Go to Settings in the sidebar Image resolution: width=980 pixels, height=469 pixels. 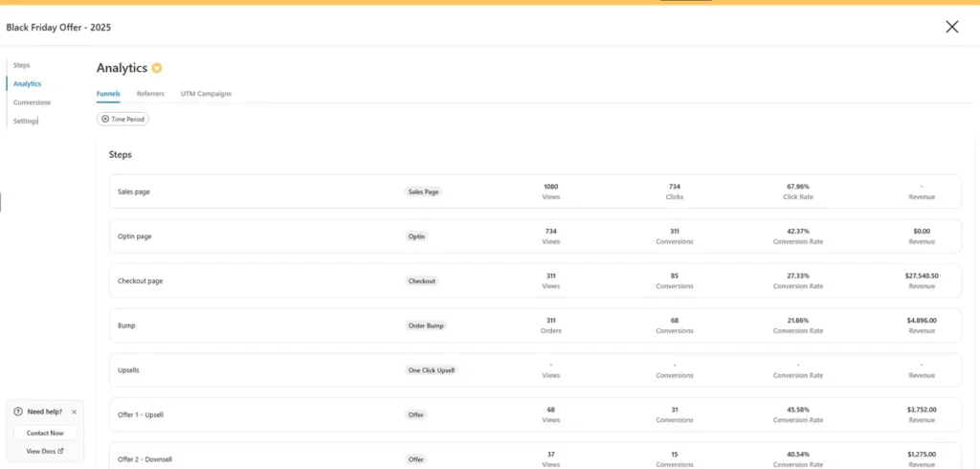pos(26,121)
